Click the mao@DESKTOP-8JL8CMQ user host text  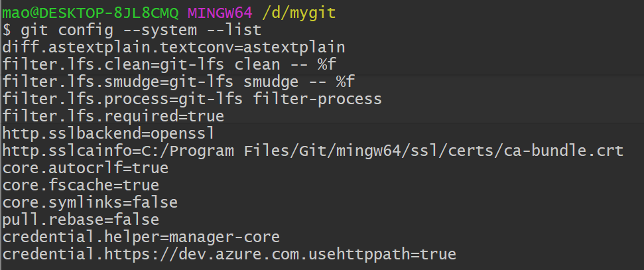[92, 12]
